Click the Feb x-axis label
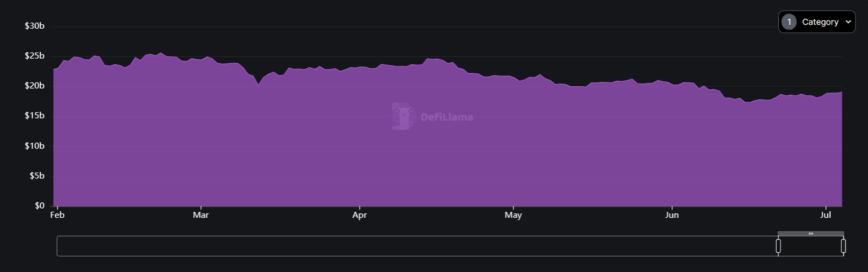 point(57,215)
